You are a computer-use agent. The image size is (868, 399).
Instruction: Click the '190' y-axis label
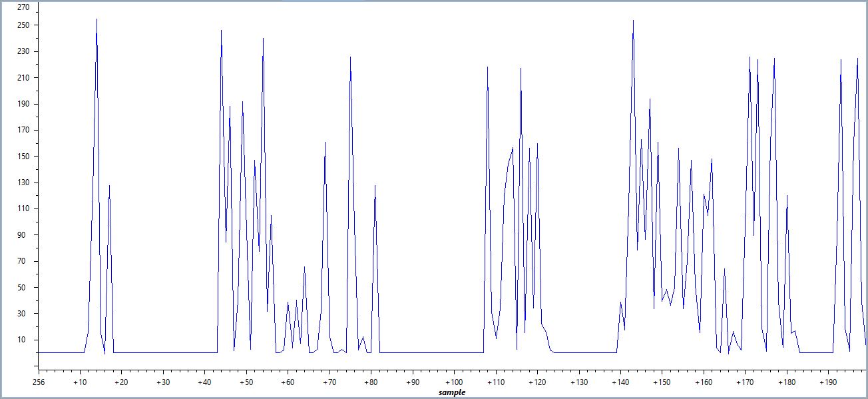(x=23, y=104)
